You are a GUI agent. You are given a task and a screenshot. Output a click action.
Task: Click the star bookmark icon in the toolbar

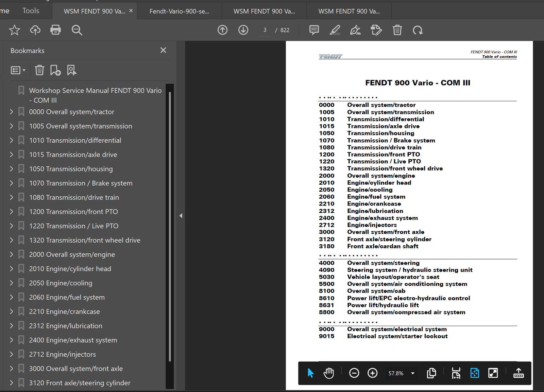tap(14, 30)
